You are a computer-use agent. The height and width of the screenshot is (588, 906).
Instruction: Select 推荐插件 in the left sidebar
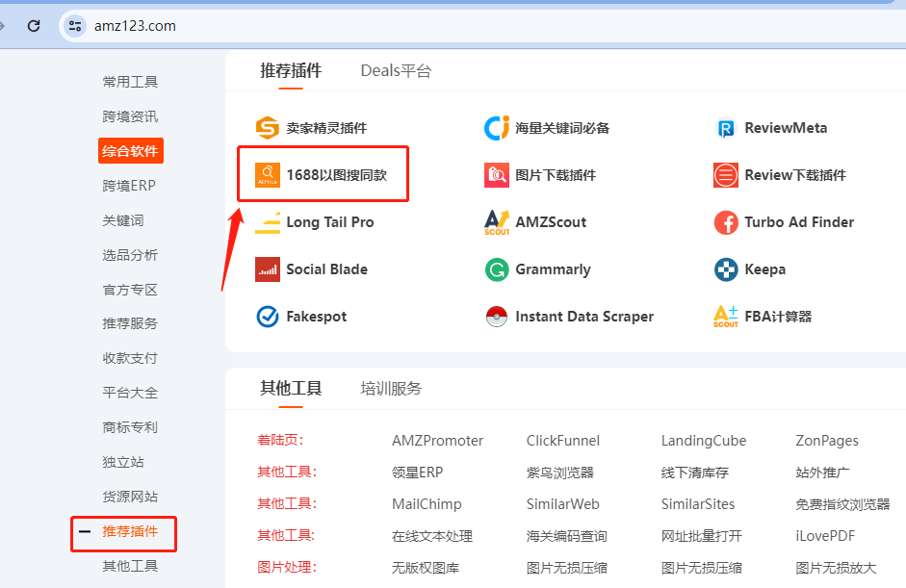[130, 532]
